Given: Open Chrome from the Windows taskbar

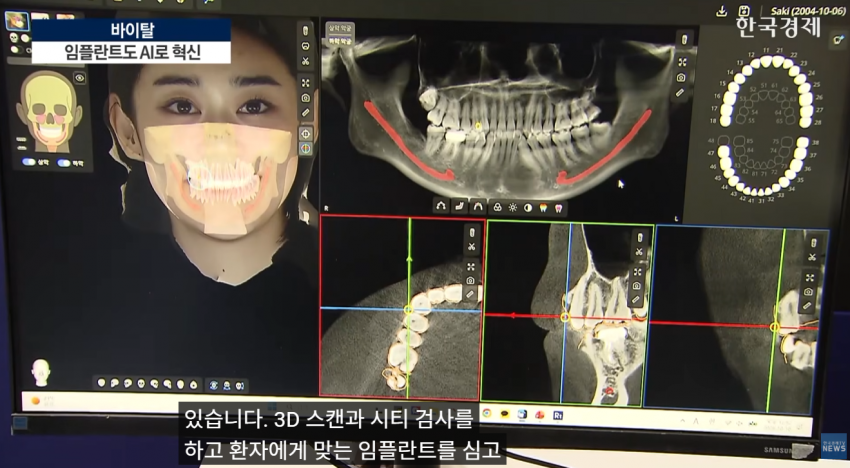Looking at the screenshot, I should (x=487, y=414).
